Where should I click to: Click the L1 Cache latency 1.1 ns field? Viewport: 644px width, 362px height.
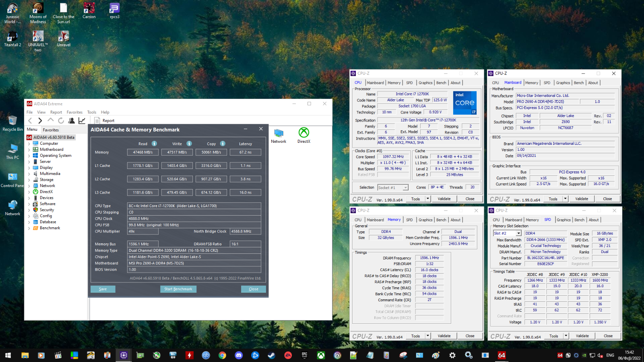[246, 166]
